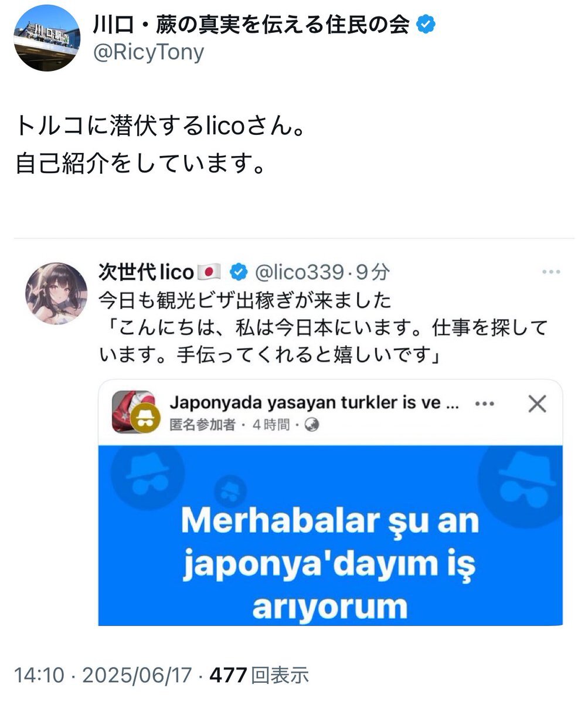Click the verified badge next to 次世代lico
588x704 pixels.
237,272
